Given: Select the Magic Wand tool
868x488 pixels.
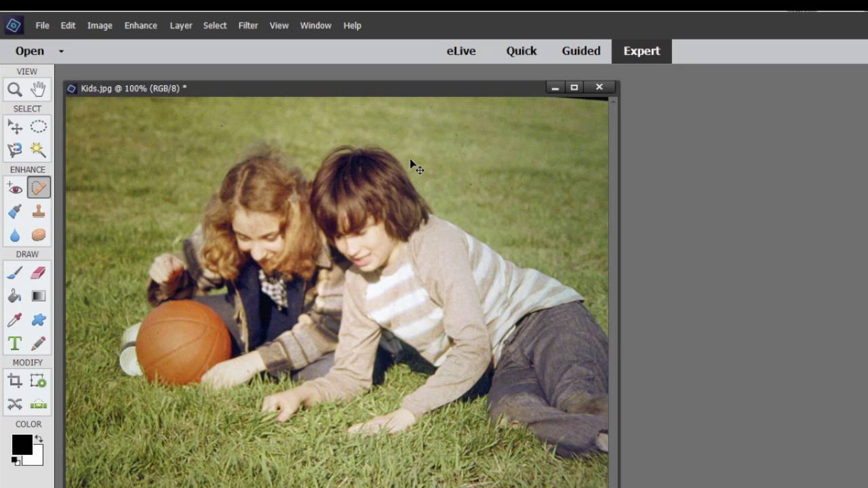Looking at the screenshot, I should (39, 150).
